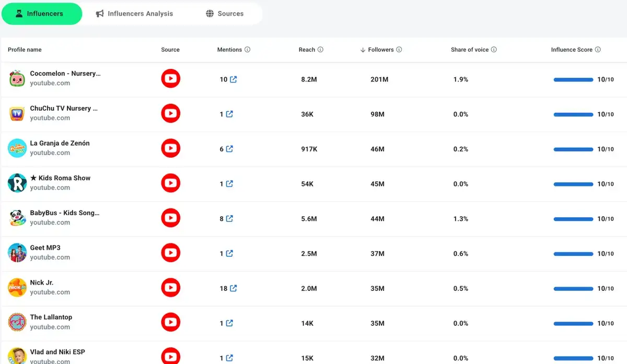
Task: Click the Source column header
Action: [x=170, y=50]
